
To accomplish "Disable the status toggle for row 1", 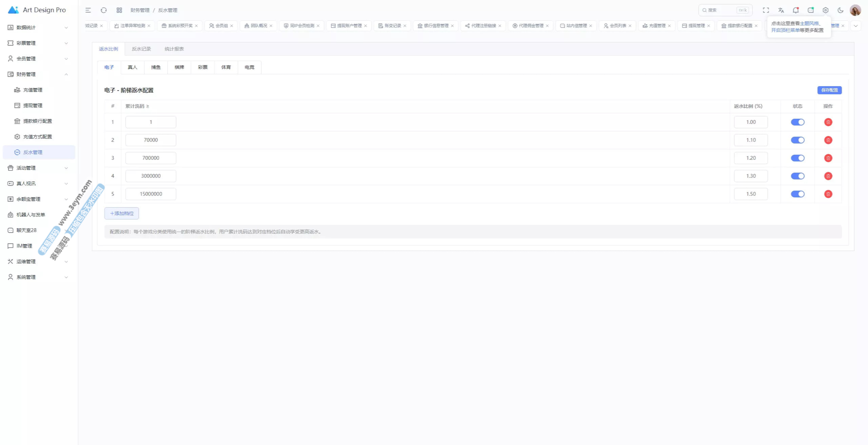I will click(x=797, y=122).
